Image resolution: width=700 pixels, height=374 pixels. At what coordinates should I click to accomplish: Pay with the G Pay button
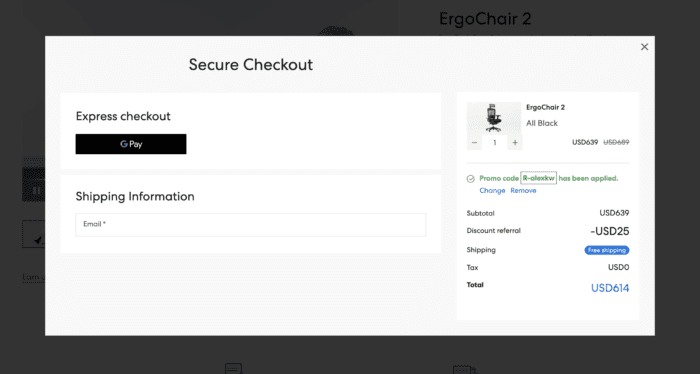[131, 144]
